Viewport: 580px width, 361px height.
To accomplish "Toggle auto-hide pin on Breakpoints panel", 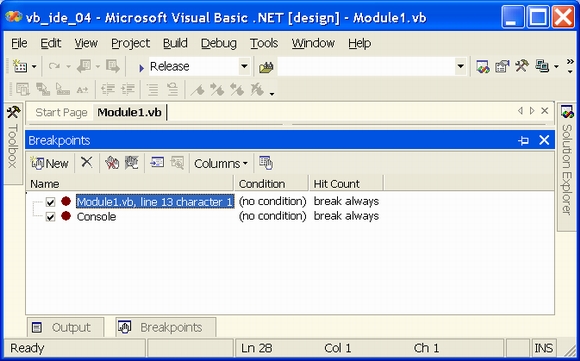I will click(523, 141).
